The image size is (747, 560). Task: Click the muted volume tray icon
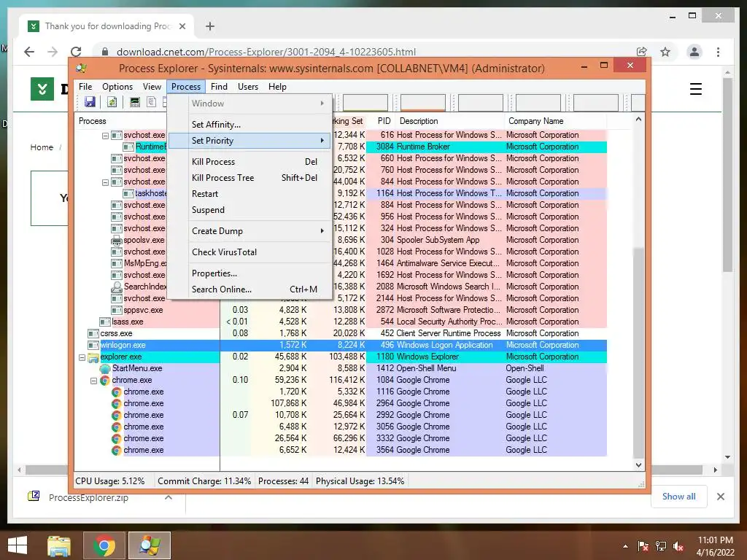pyautogui.click(x=679, y=546)
